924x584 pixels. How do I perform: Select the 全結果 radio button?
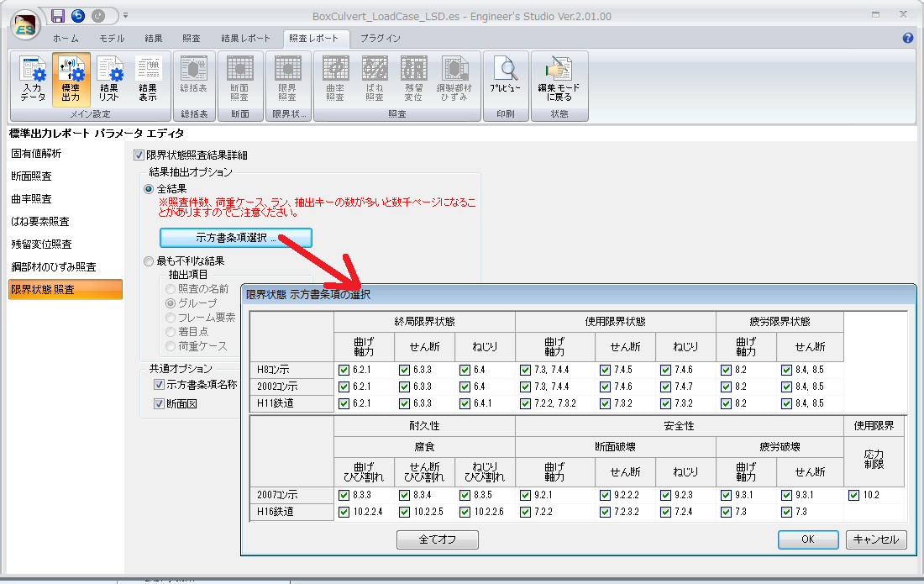click(x=149, y=189)
